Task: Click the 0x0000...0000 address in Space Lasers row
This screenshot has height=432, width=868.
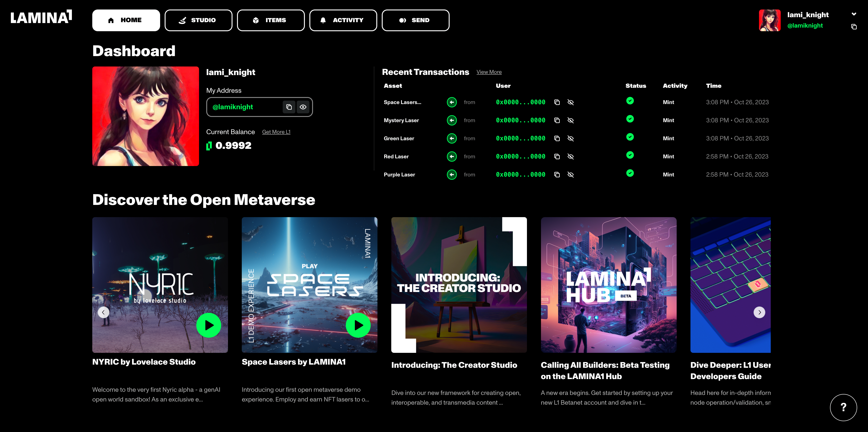Action: pos(521,102)
